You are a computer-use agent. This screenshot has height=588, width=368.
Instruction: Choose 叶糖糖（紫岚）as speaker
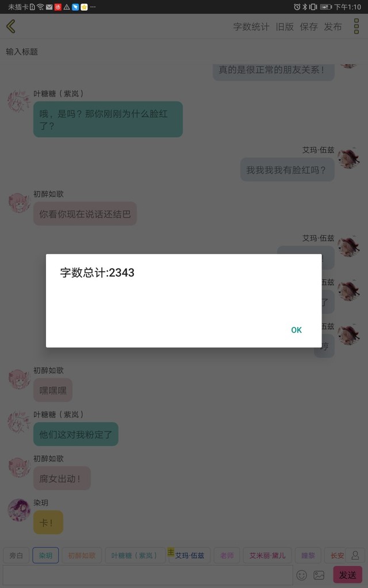[135, 555]
